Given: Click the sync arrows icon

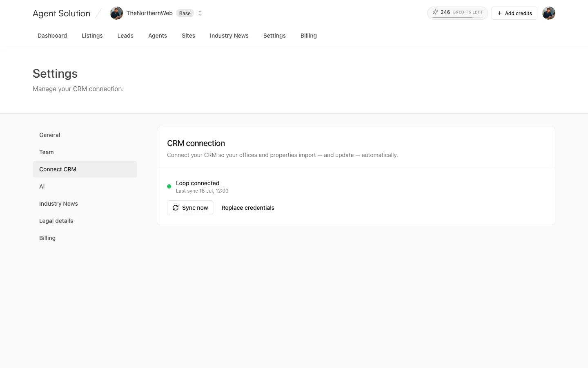Looking at the screenshot, I should click(x=176, y=208).
